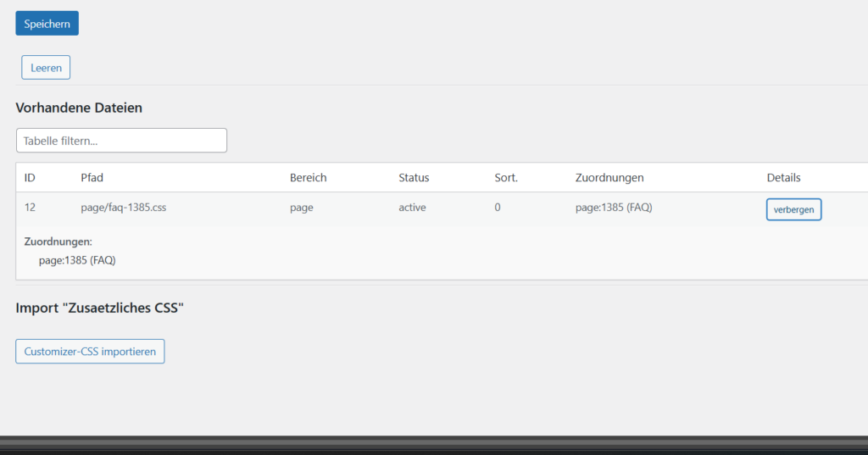868x455 pixels.
Task: Click the Details column header
Action: pyautogui.click(x=783, y=178)
